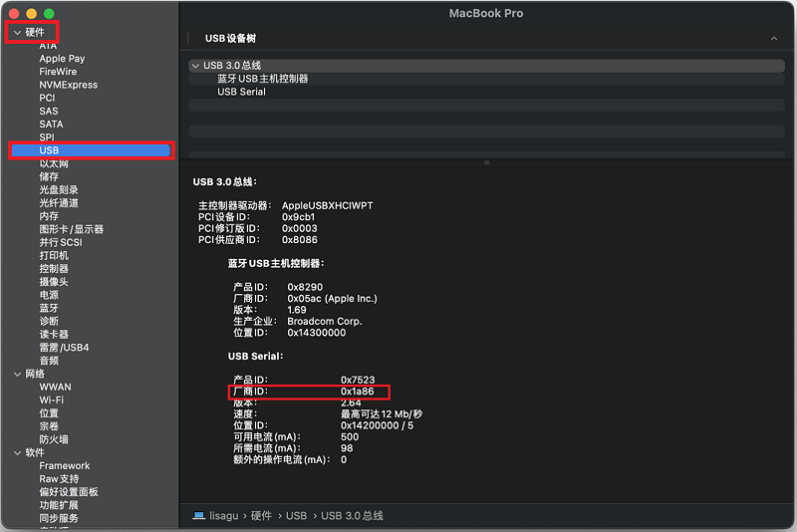This screenshot has height=532, width=797.
Task: Select Raw 支持 in the sidebar
Action: tap(59, 479)
